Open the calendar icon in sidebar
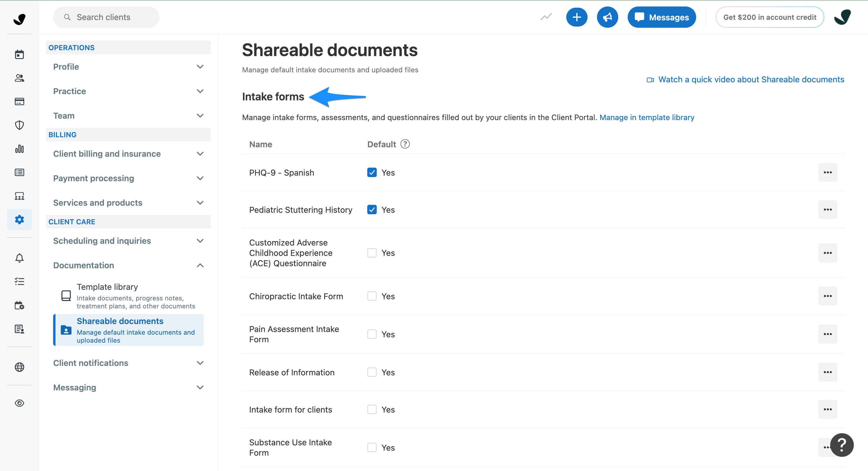The height and width of the screenshot is (471, 868). (19, 54)
